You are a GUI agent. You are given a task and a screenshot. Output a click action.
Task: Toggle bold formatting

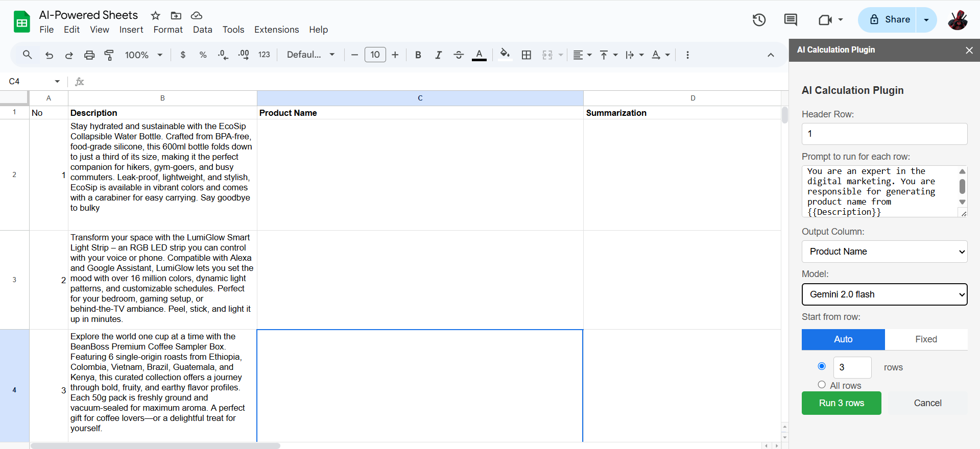click(x=418, y=55)
